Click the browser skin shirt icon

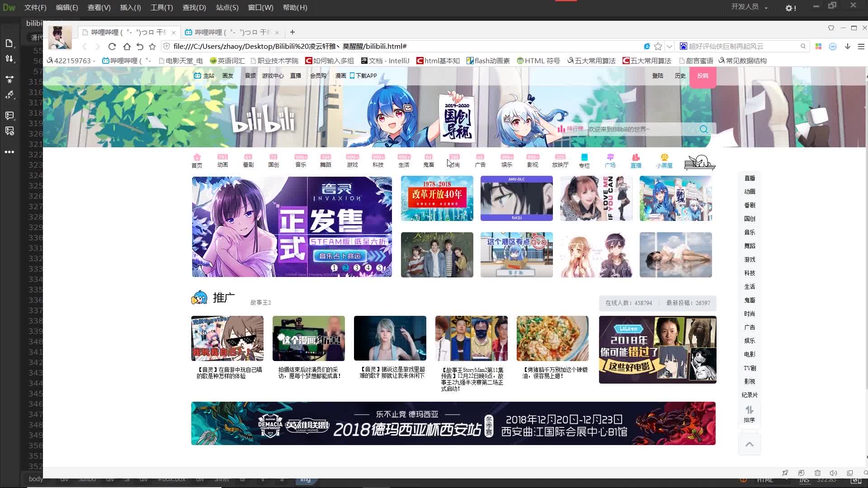pyautogui.click(x=831, y=28)
